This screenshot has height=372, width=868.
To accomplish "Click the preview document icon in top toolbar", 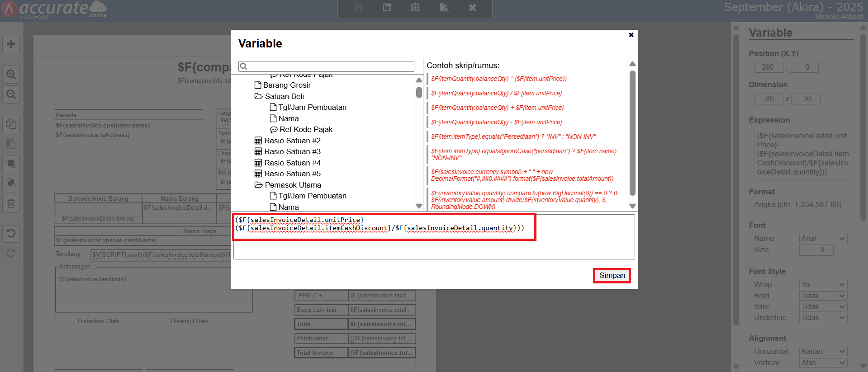I will [x=444, y=8].
